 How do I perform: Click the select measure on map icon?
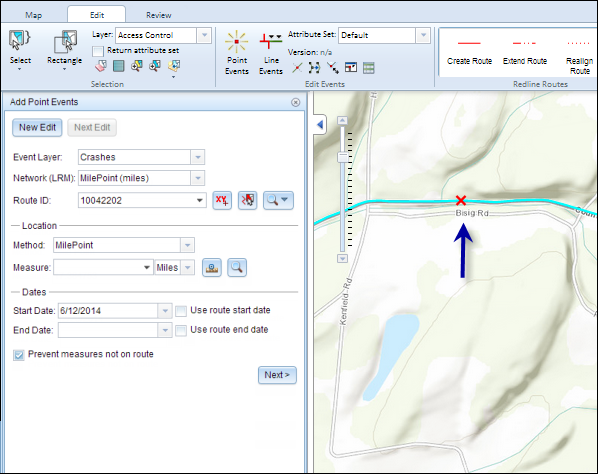click(x=212, y=267)
